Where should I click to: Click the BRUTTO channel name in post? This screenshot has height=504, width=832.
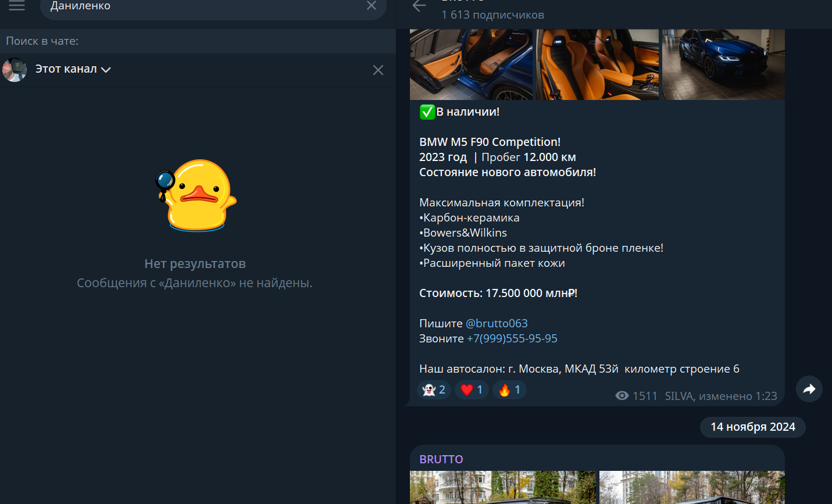click(441, 459)
